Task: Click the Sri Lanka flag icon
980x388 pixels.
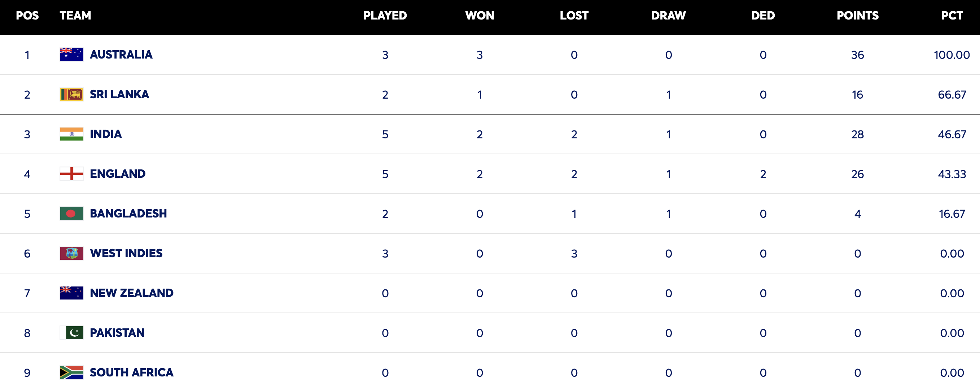Action: tap(71, 94)
